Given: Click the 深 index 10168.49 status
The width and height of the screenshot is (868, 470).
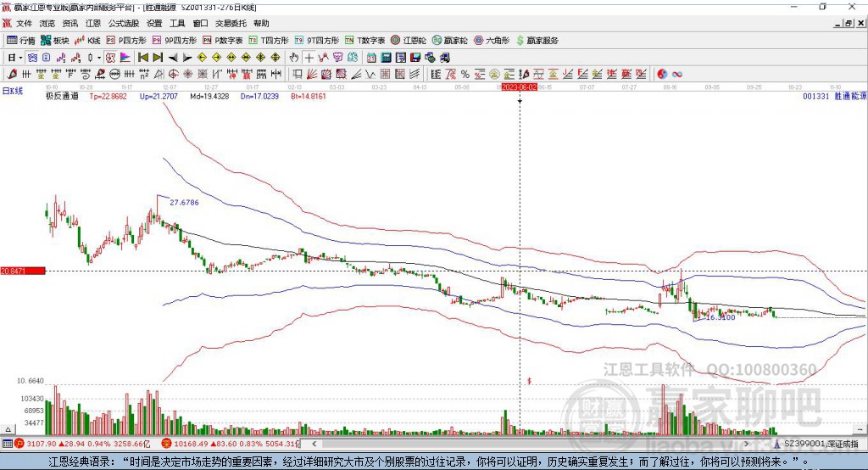Looking at the screenshot, I should point(231,444).
